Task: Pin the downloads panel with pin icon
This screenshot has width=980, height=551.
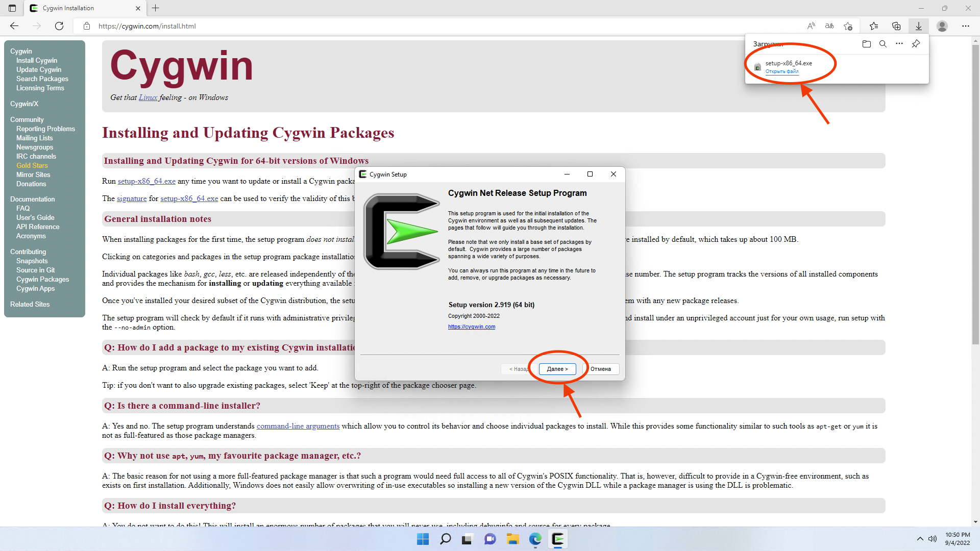Action: click(x=916, y=44)
